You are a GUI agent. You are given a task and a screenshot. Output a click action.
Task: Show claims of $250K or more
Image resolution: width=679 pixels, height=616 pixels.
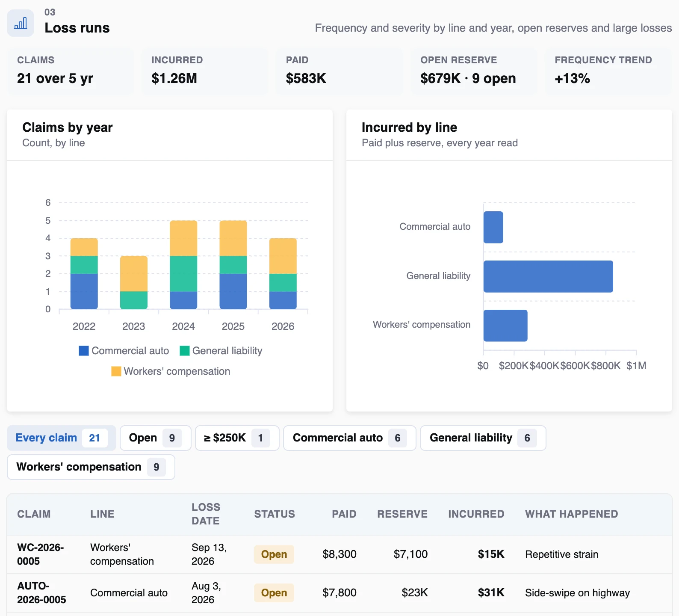coord(237,438)
